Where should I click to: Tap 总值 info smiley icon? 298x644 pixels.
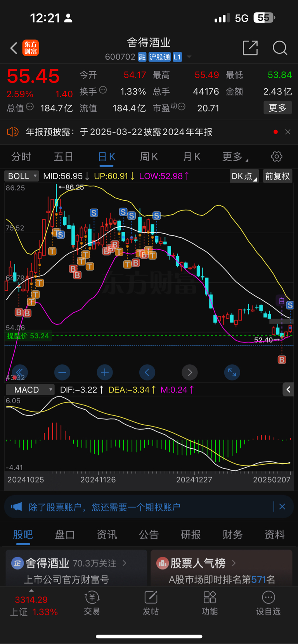point(30,107)
